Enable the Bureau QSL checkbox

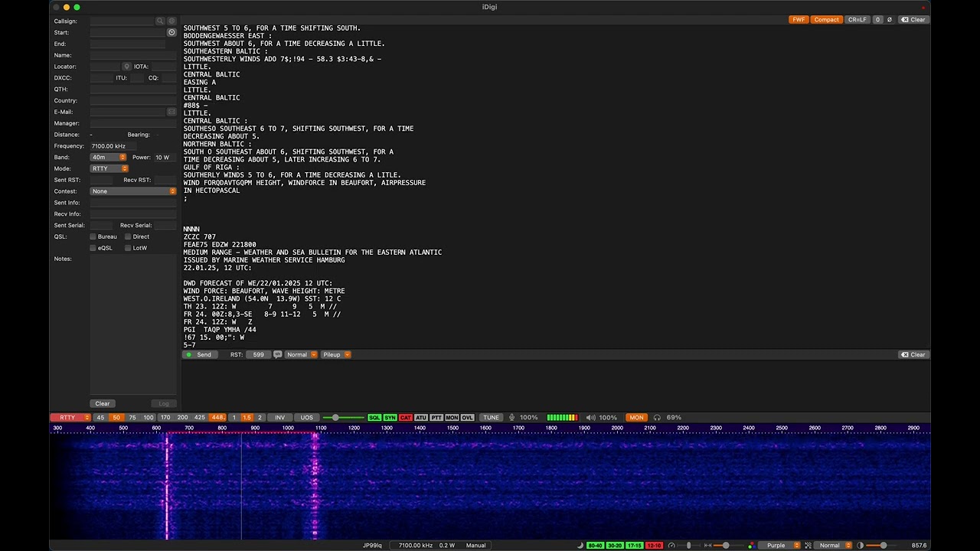(x=93, y=236)
